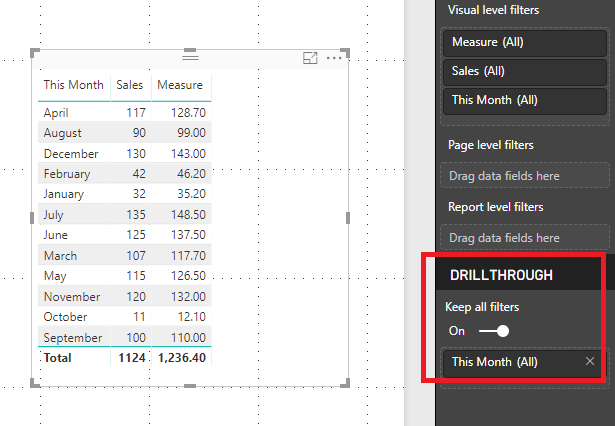
Task: Remove the This Month drillthrough filter
Action: pyautogui.click(x=590, y=361)
